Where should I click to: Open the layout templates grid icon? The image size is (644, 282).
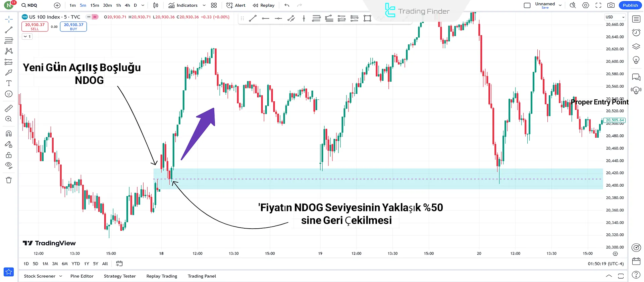[x=214, y=5]
